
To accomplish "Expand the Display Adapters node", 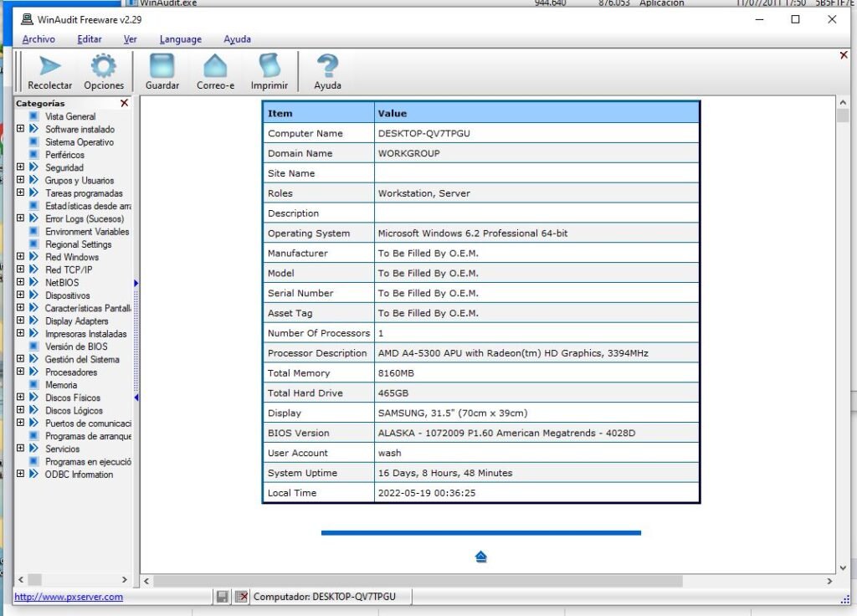I will [x=20, y=321].
